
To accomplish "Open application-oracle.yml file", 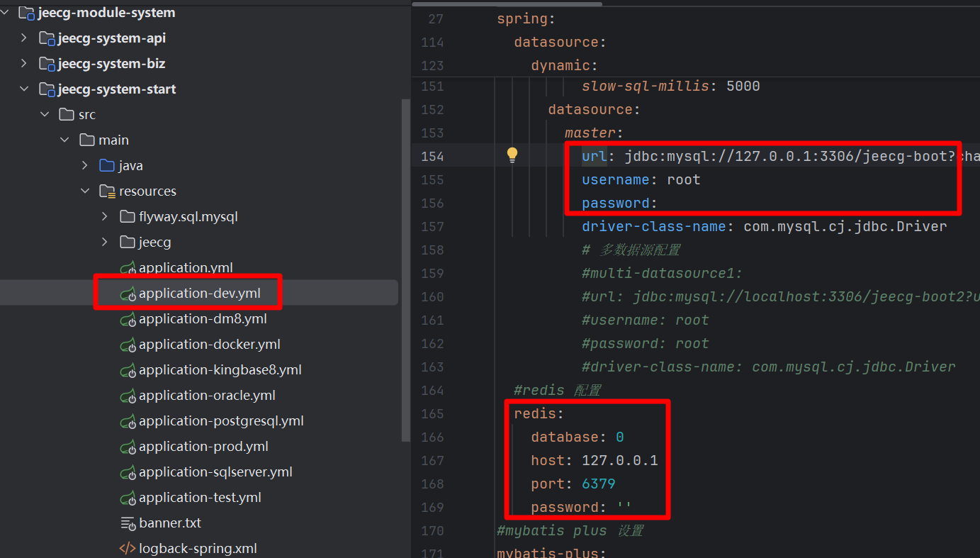I will (x=207, y=396).
